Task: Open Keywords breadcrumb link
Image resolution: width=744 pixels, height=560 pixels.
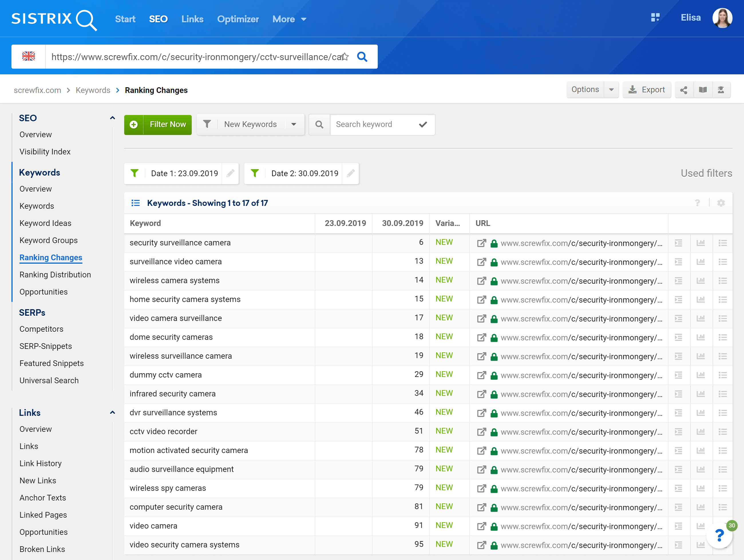Action: click(x=93, y=90)
